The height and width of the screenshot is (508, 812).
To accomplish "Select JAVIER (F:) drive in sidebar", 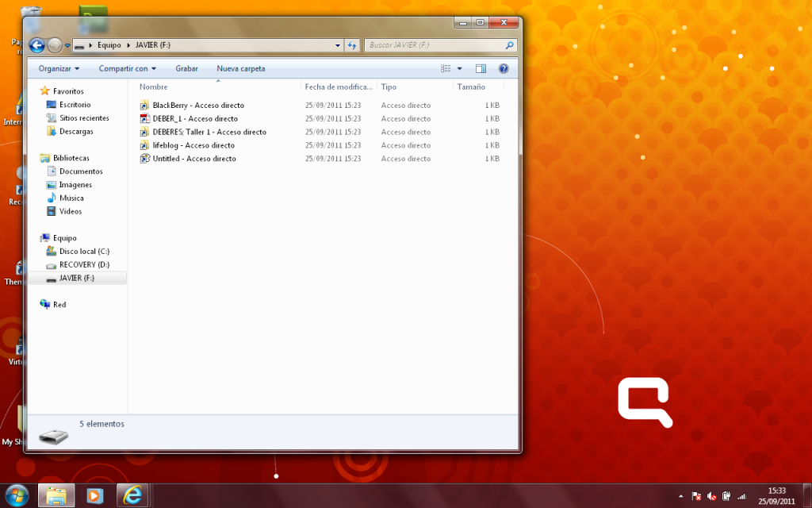I will pos(77,279).
